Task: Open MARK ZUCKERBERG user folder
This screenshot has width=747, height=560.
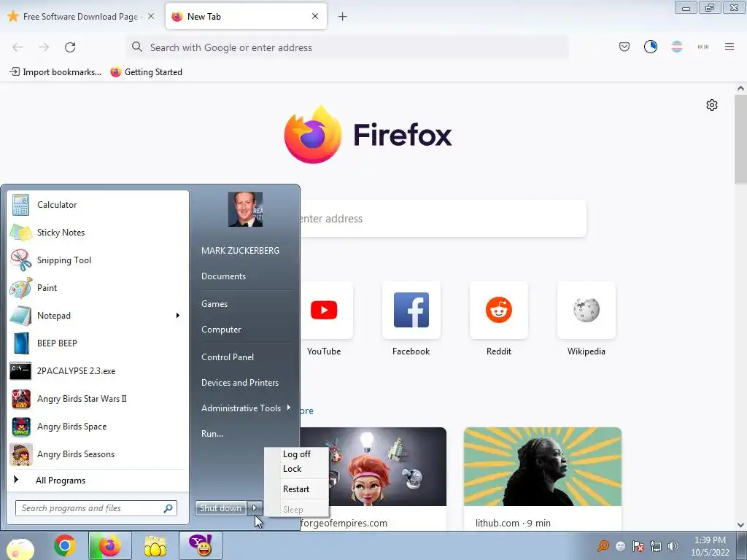Action: [x=240, y=251]
